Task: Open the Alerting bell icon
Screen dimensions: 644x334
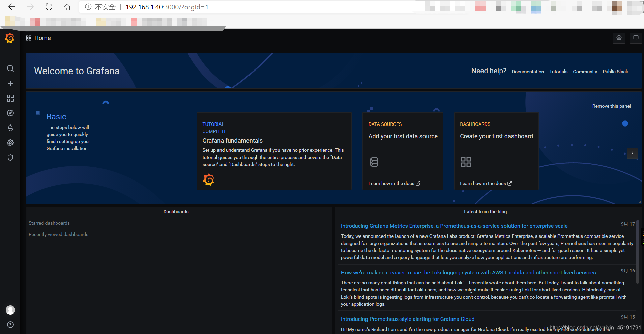Action: tap(10, 128)
